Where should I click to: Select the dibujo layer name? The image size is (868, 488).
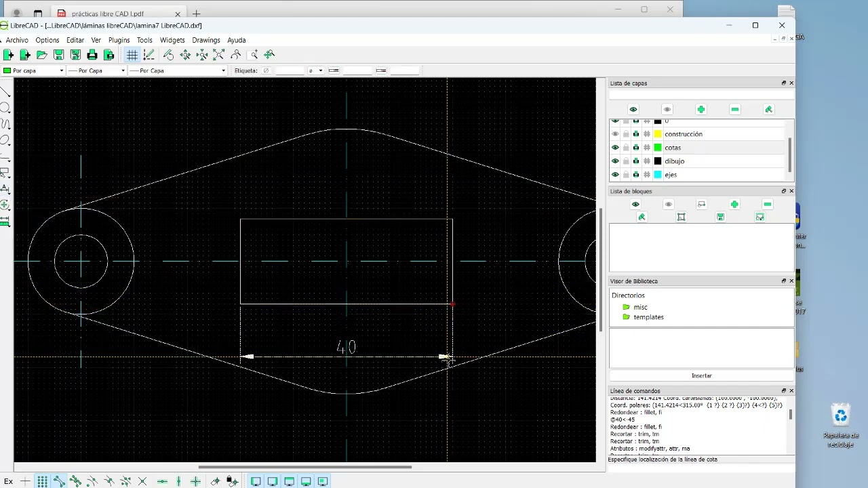[x=674, y=161]
